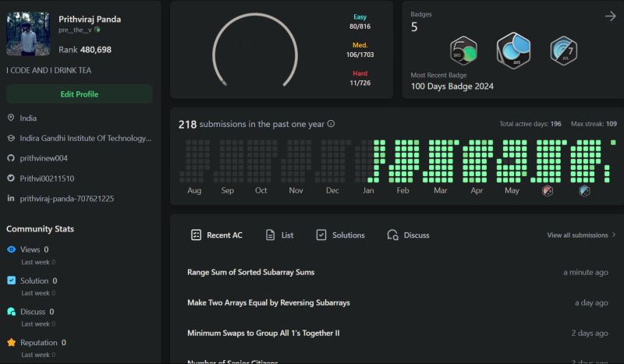
Task: Click the Feb month label on heatmap
Action: (402, 190)
